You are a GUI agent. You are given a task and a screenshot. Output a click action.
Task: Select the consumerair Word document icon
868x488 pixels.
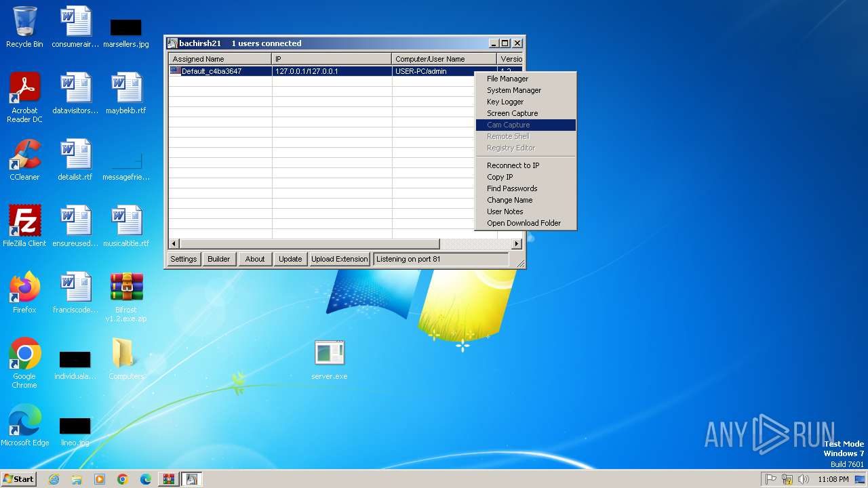point(75,27)
